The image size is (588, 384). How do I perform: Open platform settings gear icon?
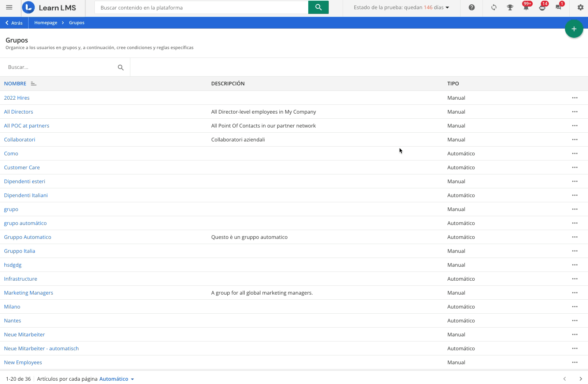pos(580,7)
